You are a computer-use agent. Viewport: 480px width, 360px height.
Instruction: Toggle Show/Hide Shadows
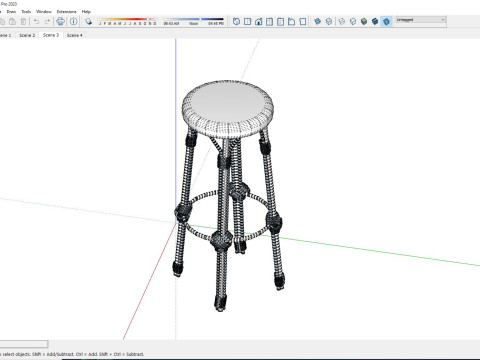[x=88, y=22]
